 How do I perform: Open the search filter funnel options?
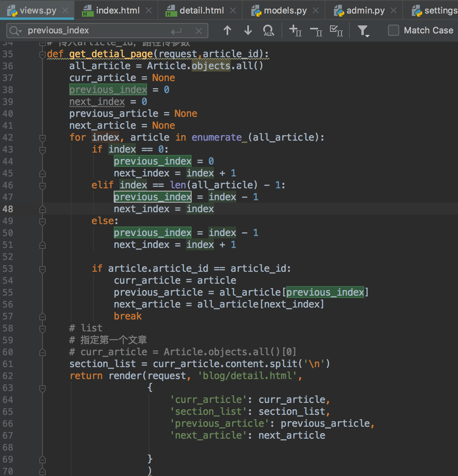[363, 31]
